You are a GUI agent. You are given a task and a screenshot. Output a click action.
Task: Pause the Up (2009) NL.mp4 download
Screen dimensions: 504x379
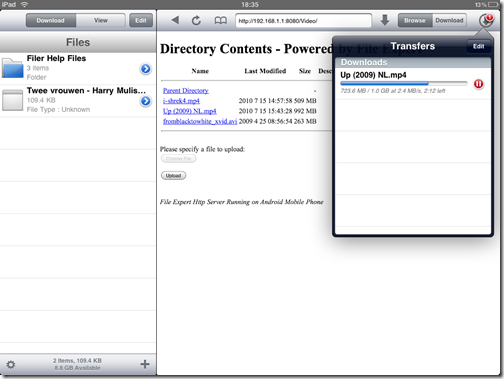point(478,84)
